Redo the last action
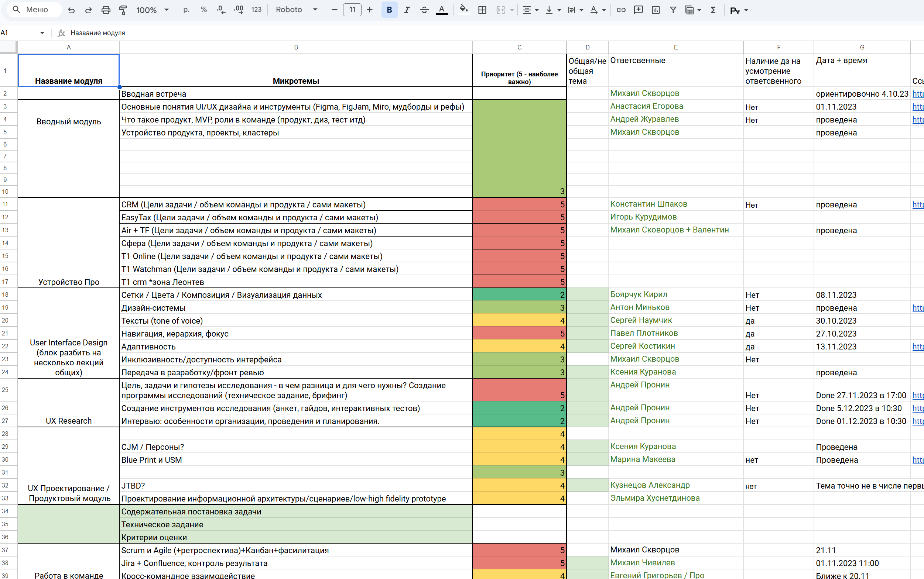 tap(89, 10)
